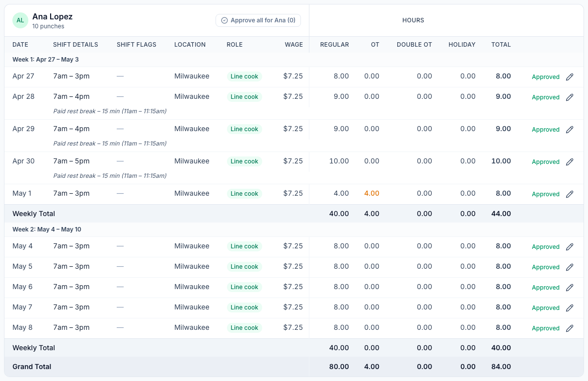Click the edit pencil for May 7
588x381 pixels.
[x=570, y=307]
